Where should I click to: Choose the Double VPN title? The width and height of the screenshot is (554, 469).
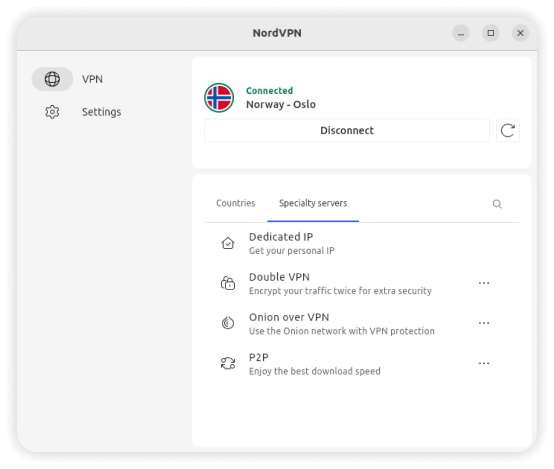coord(279,277)
